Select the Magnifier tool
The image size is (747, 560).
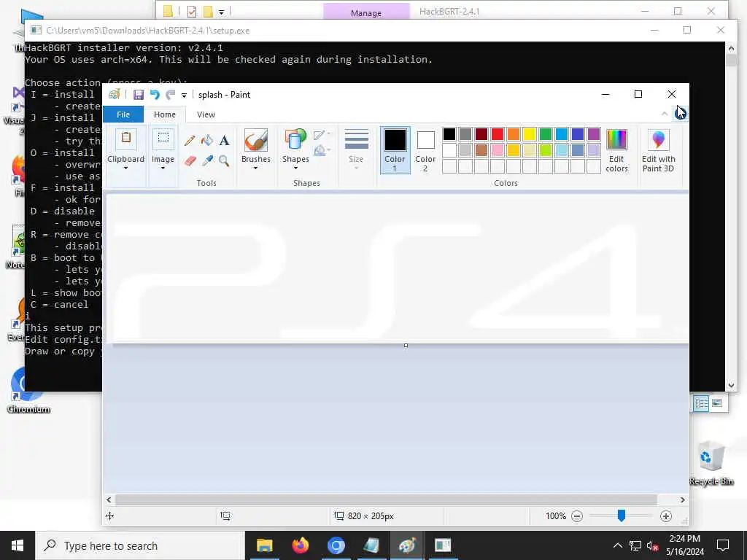(224, 161)
